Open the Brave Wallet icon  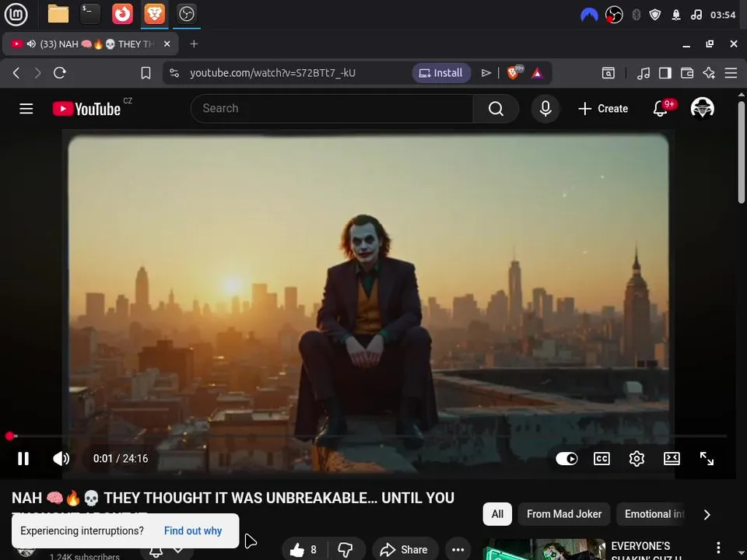coord(687,73)
